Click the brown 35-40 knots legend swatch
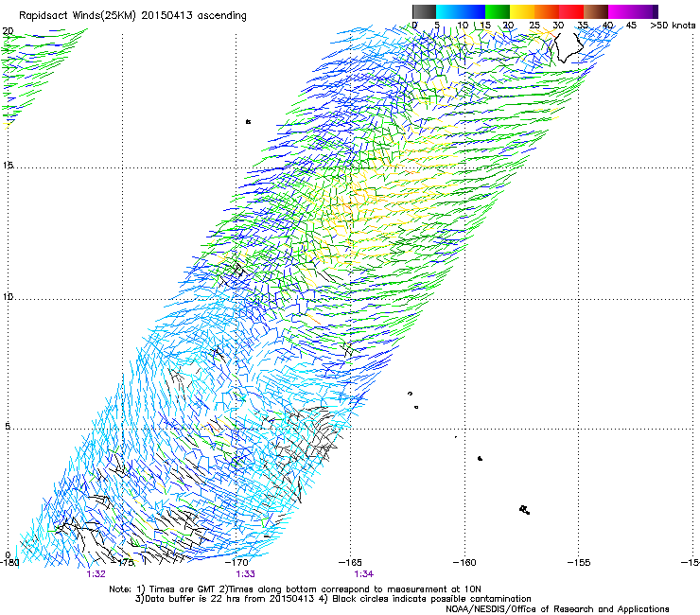The width and height of the screenshot is (700, 615). 596,11
